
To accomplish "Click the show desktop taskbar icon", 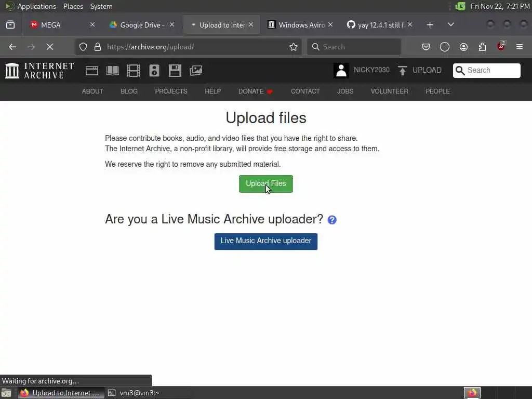I will point(6,393).
